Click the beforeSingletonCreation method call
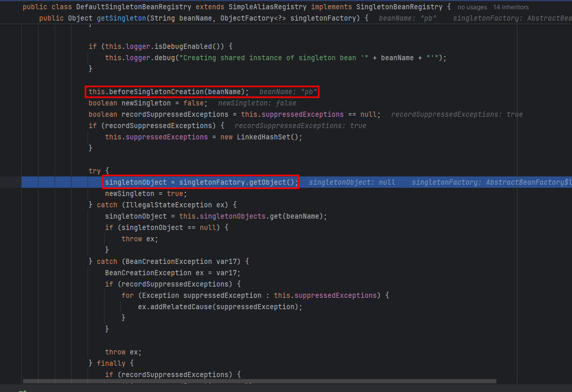The image size is (572, 392). [156, 92]
